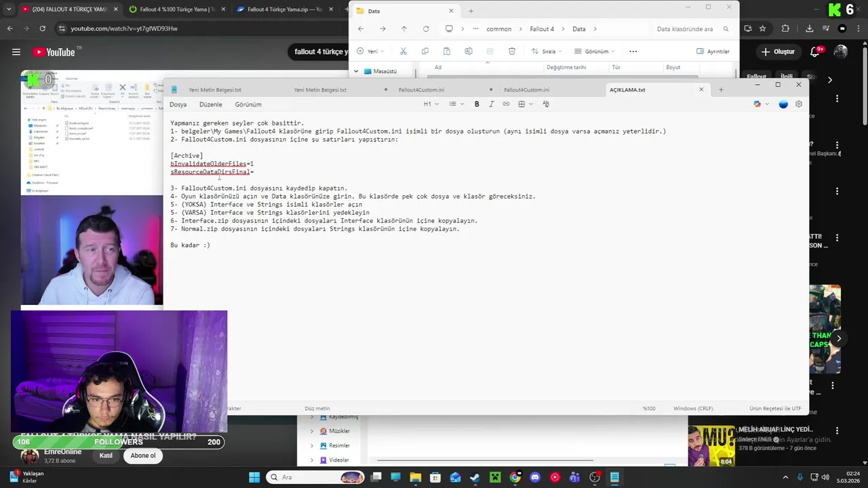The height and width of the screenshot is (488, 868).
Task: Click the Copilot icon in Notepad toolbar
Action: point(757,104)
